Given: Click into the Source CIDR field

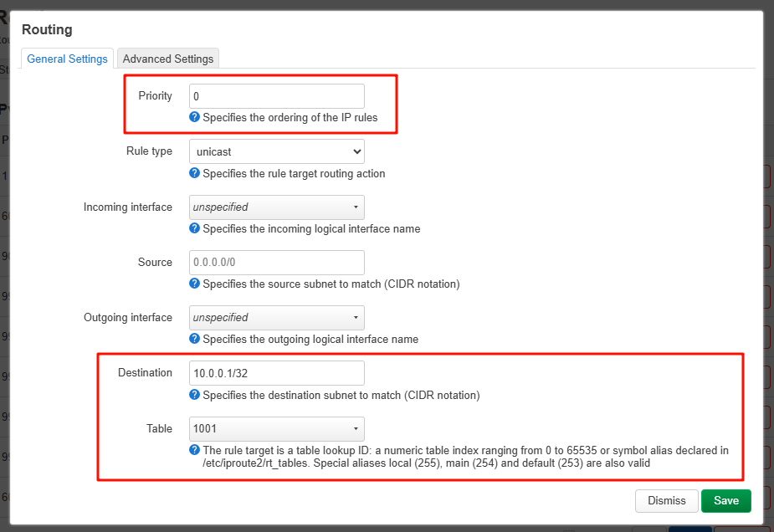Looking at the screenshot, I should tap(277, 263).
